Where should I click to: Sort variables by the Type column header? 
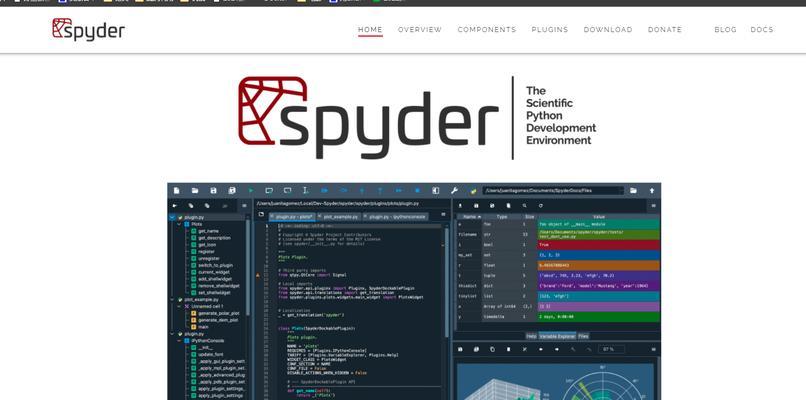(502, 217)
